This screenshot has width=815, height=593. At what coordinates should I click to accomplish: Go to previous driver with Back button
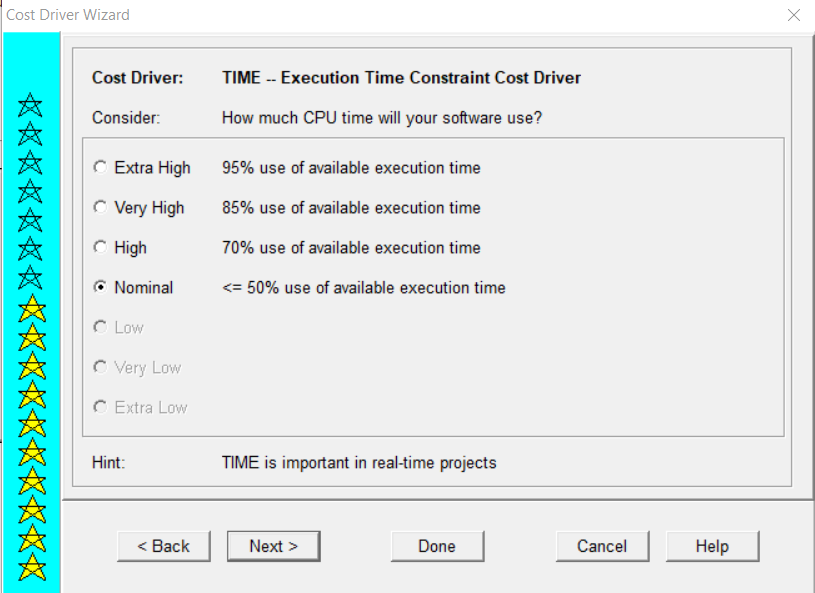pos(164,546)
